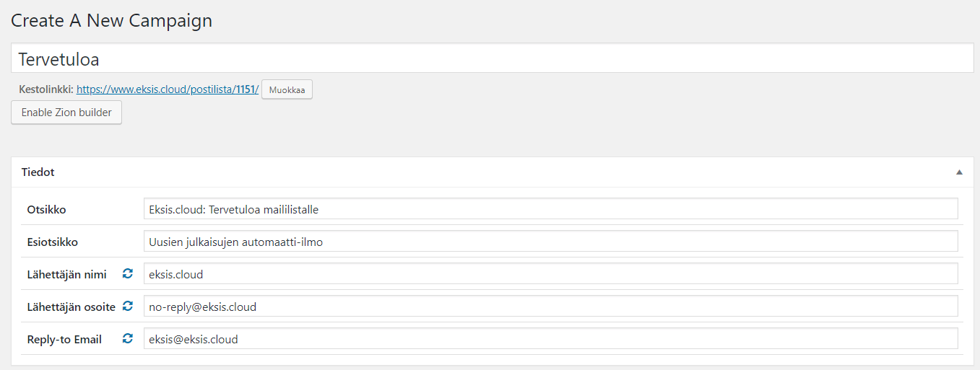Screen dimensions: 980x370
Task: Collapse the Tiedot panel with the triangle
Action: (x=959, y=172)
